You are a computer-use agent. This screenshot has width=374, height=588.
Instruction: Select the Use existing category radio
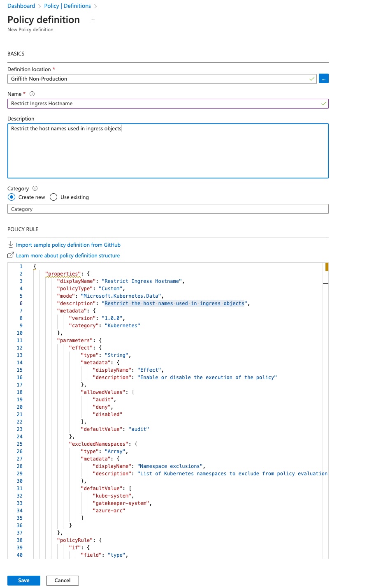pyautogui.click(x=53, y=197)
